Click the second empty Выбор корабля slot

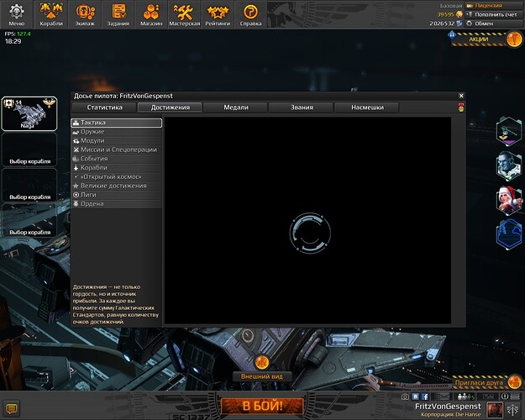29,185
